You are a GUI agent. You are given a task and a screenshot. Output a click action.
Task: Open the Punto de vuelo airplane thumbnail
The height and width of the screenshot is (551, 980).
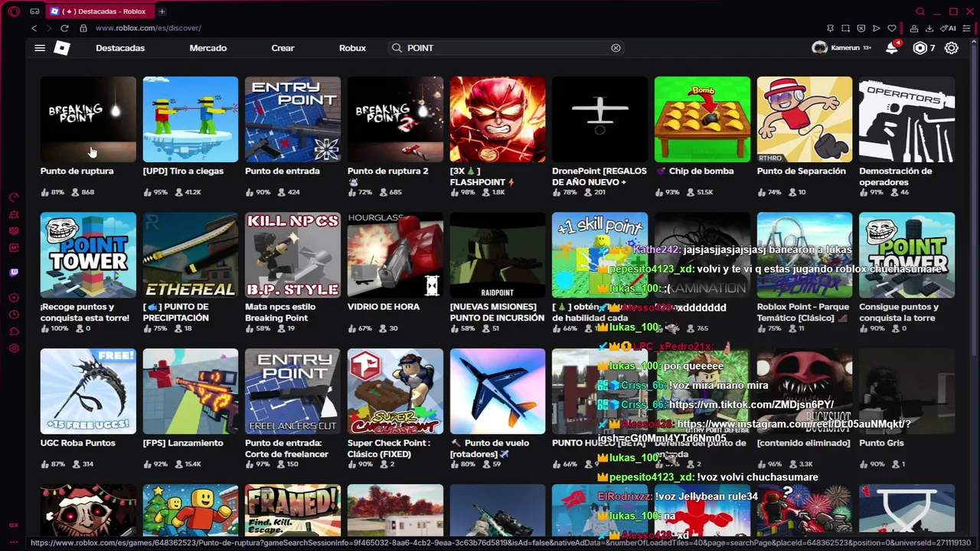coord(498,391)
